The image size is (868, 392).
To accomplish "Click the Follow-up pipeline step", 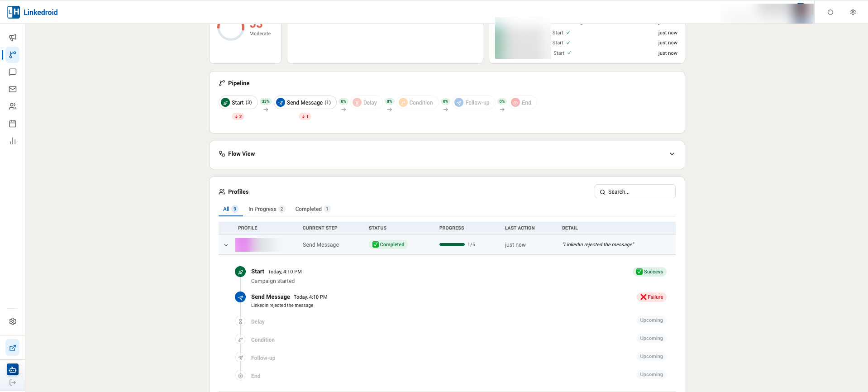I will coord(473,103).
